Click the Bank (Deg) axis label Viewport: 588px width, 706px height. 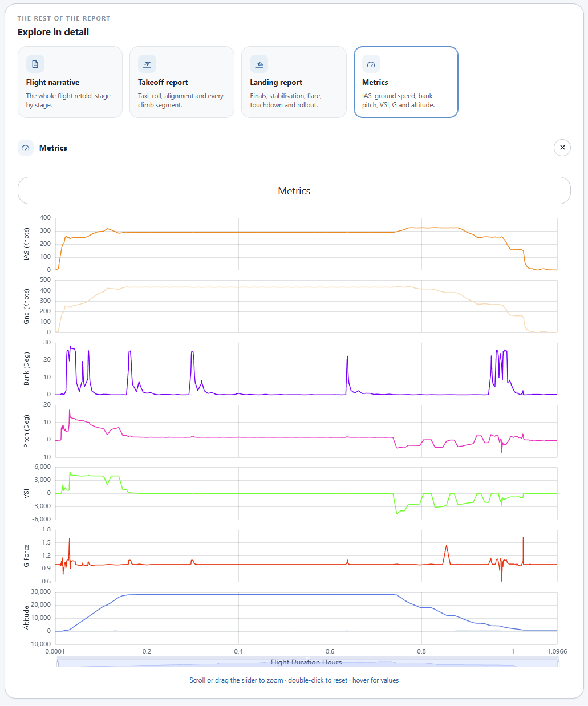point(26,368)
